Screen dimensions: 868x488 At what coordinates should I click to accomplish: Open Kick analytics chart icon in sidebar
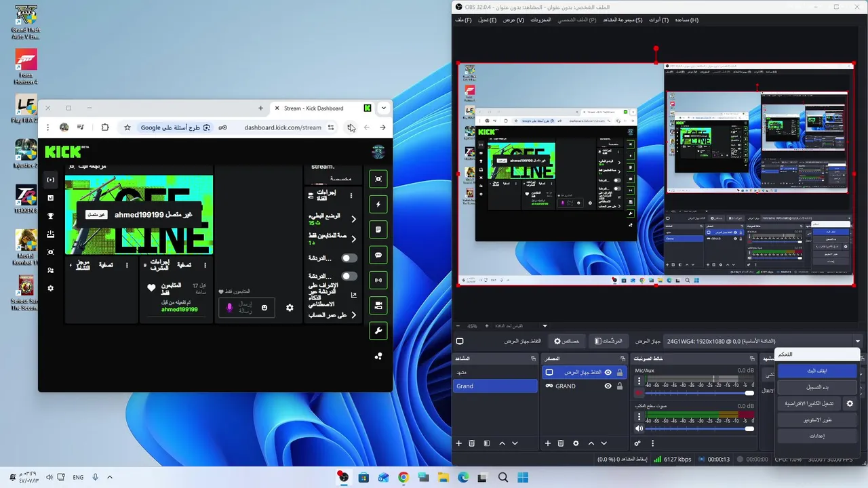tap(50, 198)
